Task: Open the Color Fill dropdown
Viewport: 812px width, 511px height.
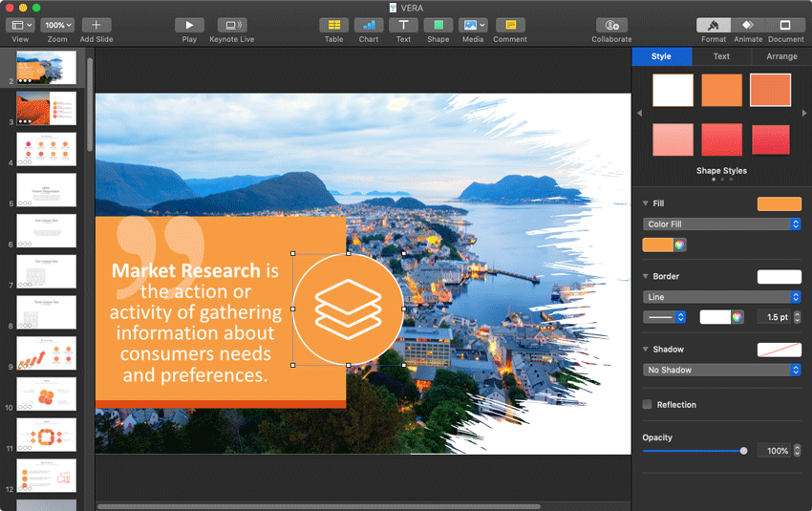Action: click(722, 224)
